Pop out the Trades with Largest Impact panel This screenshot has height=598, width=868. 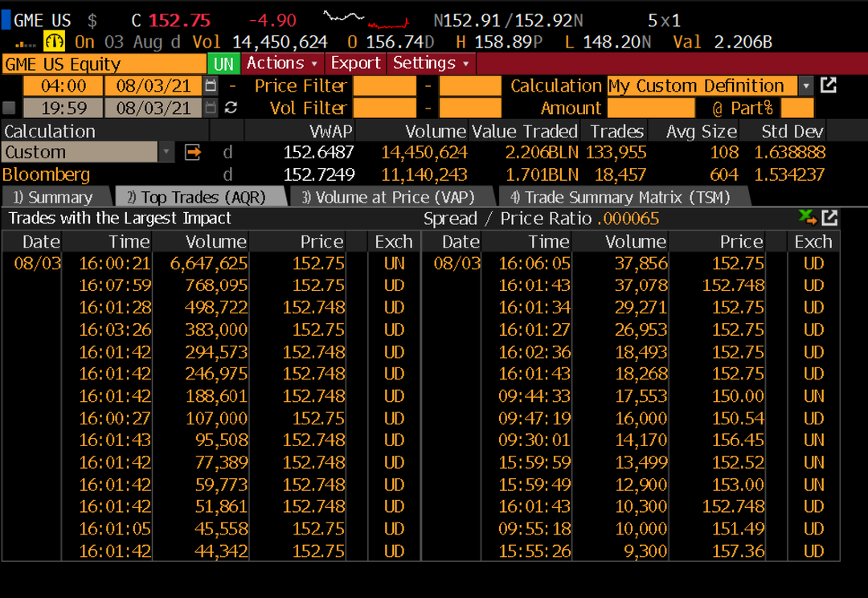point(829,218)
